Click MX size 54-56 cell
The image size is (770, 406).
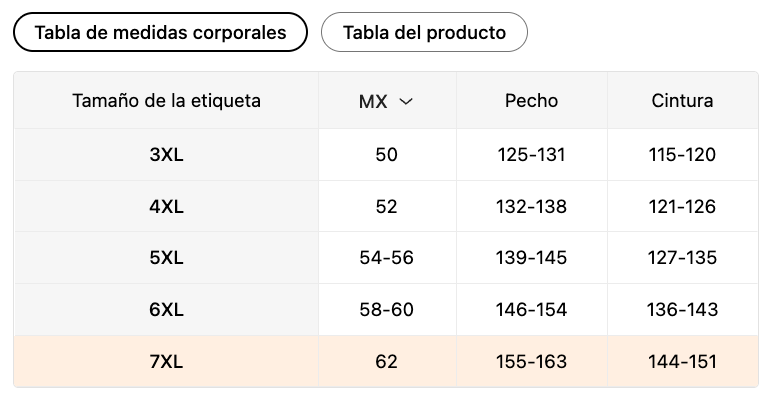(386, 258)
